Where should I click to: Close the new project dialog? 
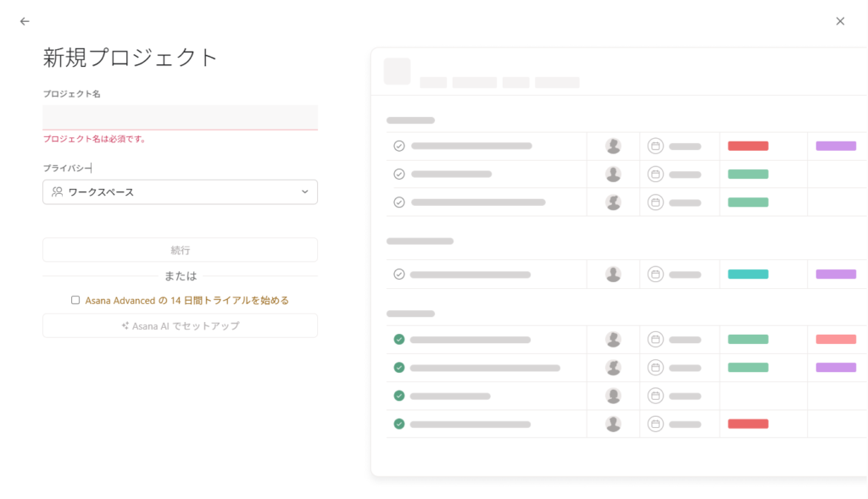(x=840, y=21)
